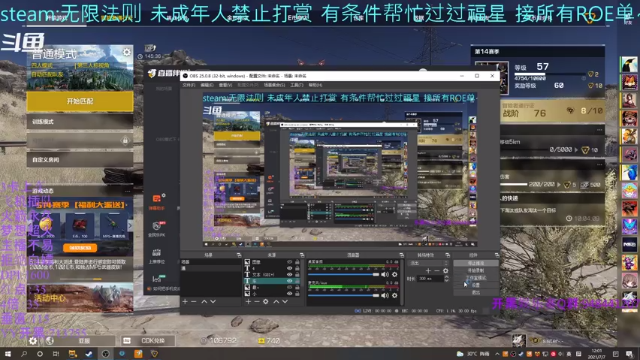The width and height of the screenshot is (640, 360).
Task: Add a new scene with plus
Action: tap(185, 302)
